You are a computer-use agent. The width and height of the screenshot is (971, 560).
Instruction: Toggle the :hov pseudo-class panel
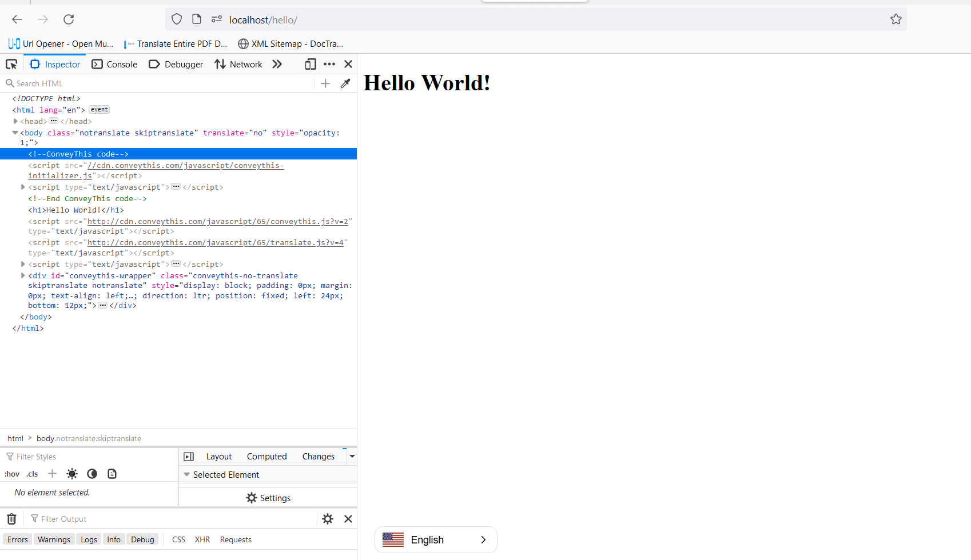click(x=12, y=474)
